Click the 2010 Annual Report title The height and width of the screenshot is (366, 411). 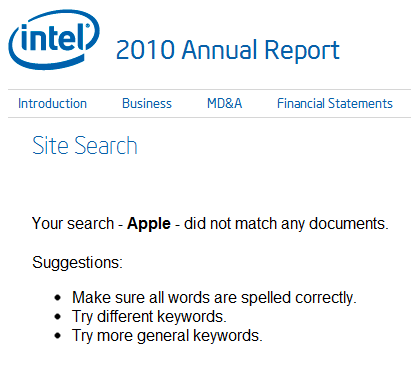(228, 50)
